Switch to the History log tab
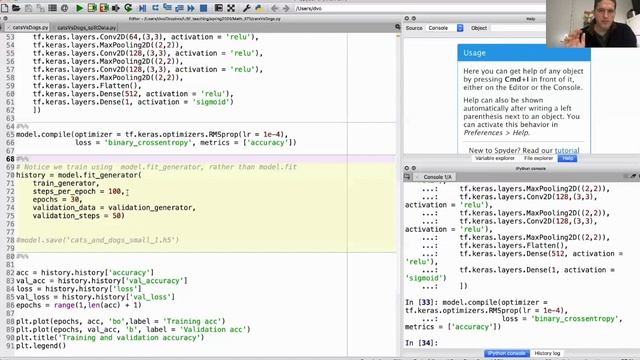This screenshot has width=640, height=360. [x=547, y=353]
